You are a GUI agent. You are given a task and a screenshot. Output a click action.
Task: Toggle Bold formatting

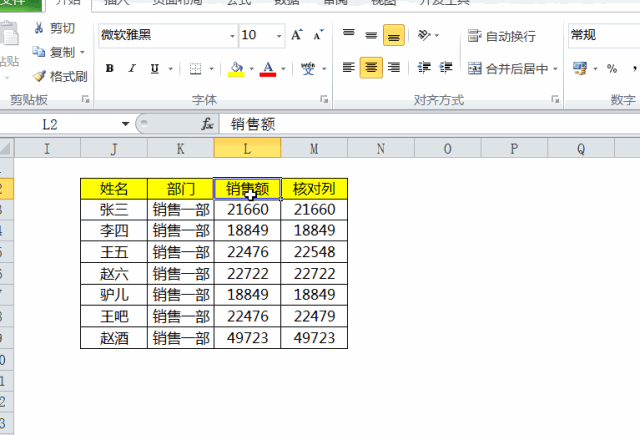tap(109, 68)
